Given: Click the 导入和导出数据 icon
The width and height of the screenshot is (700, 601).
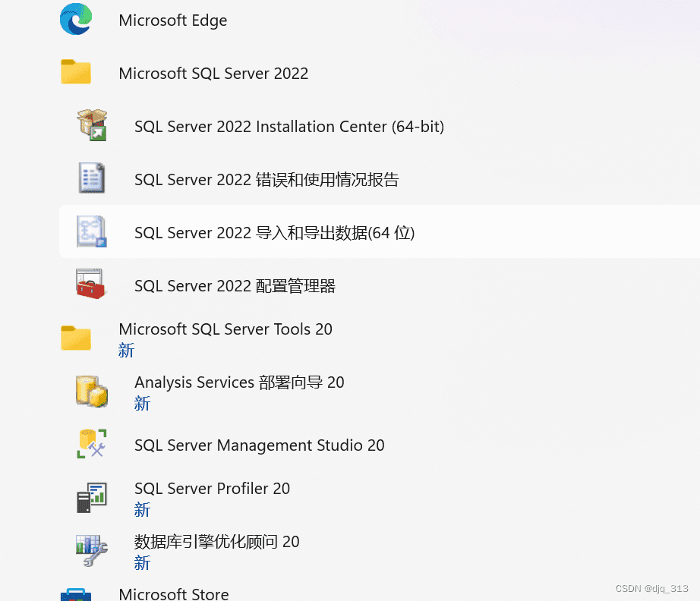Looking at the screenshot, I should (x=92, y=231).
